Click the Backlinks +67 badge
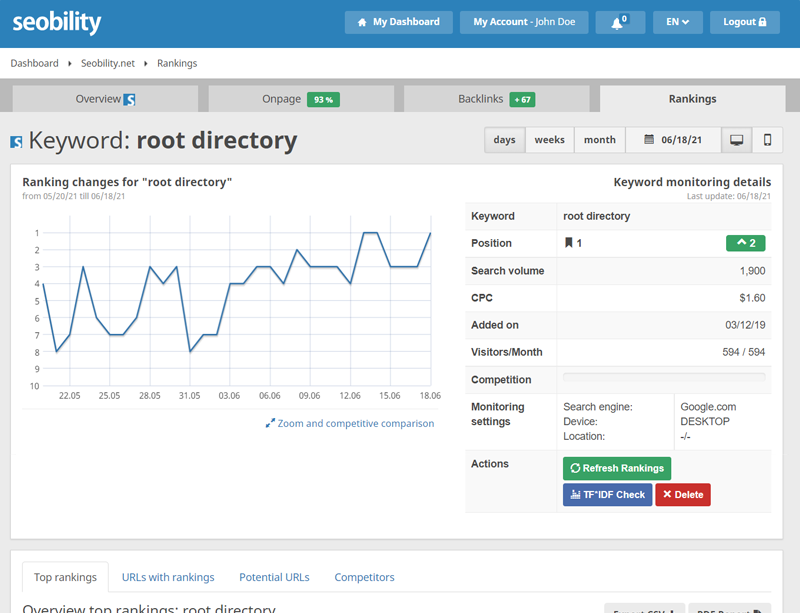800x613 pixels. [521, 100]
